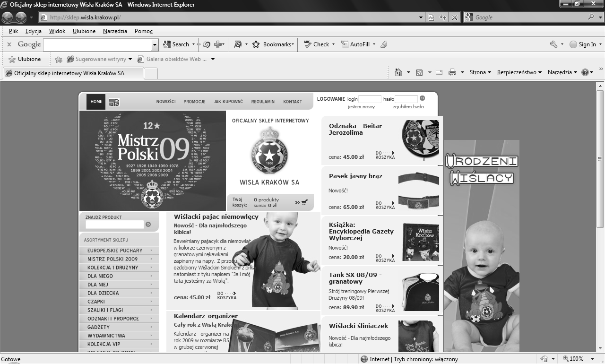
Task: Click the read mail envelope icon
Action: click(439, 72)
